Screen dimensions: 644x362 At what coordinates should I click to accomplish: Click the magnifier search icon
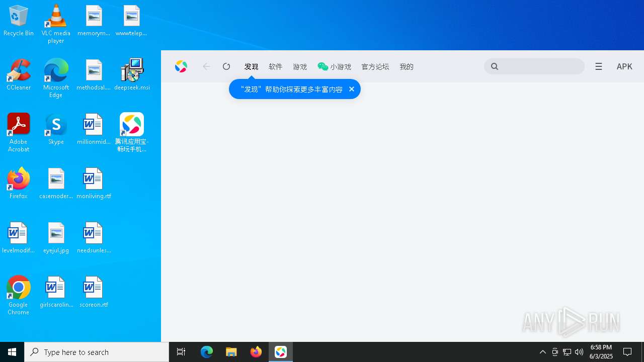pyautogui.click(x=495, y=66)
